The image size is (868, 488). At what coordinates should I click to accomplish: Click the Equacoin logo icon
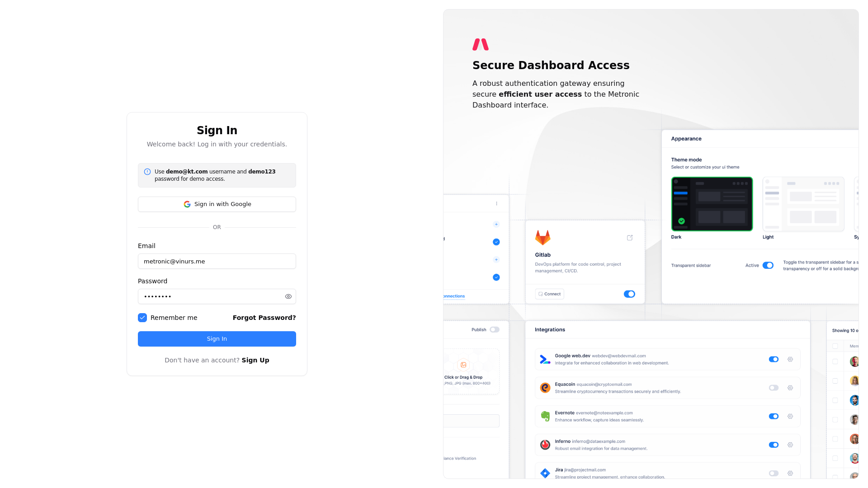[x=545, y=388]
